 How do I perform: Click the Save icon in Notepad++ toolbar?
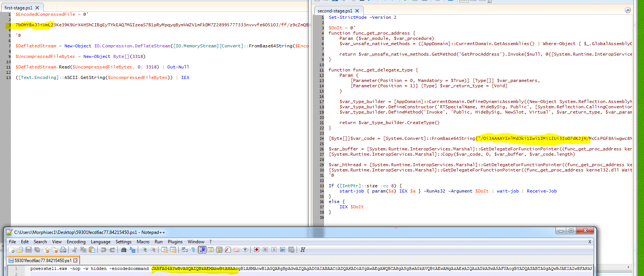29,250
